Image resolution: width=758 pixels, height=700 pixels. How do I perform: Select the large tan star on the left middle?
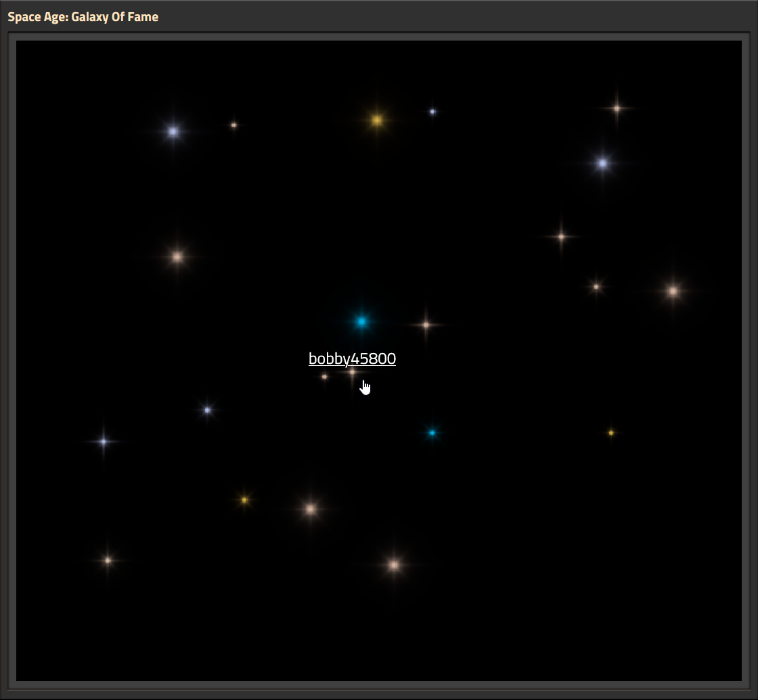(x=177, y=257)
